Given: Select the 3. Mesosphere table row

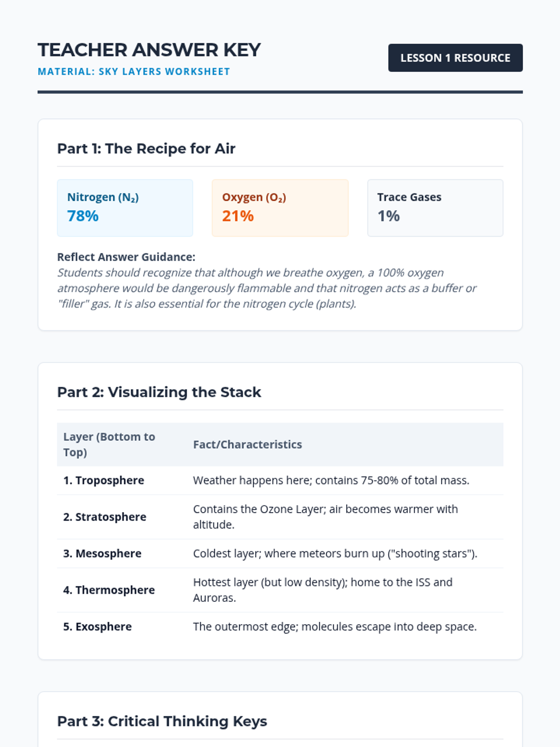Looking at the screenshot, I should pyautogui.click(x=280, y=554).
